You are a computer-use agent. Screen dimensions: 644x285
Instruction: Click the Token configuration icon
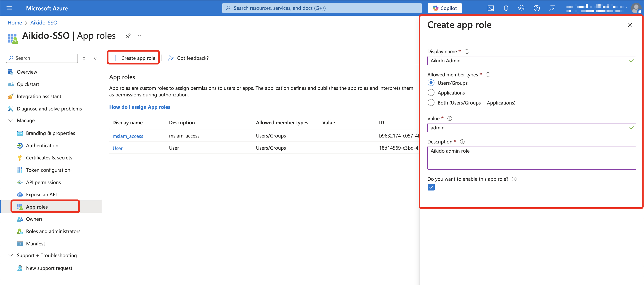click(x=20, y=170)
